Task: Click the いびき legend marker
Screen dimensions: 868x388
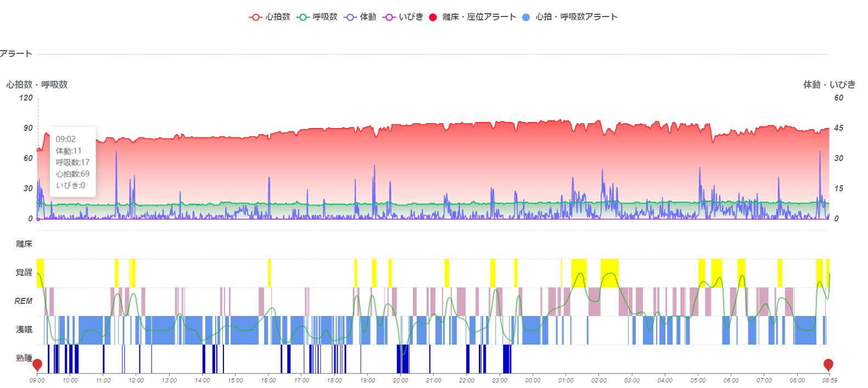Action: (x=389, y=17)
